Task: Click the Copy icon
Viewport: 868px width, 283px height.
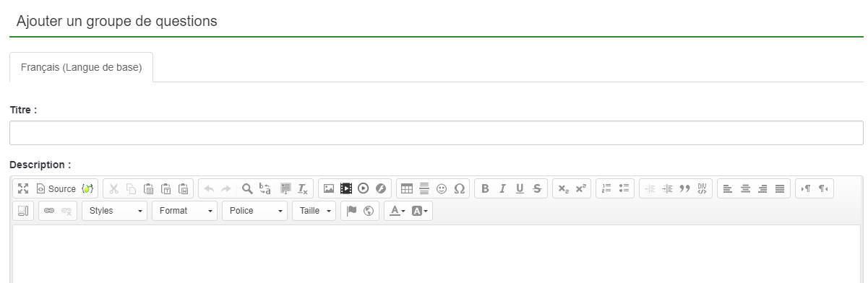Action: click(131, 189)
